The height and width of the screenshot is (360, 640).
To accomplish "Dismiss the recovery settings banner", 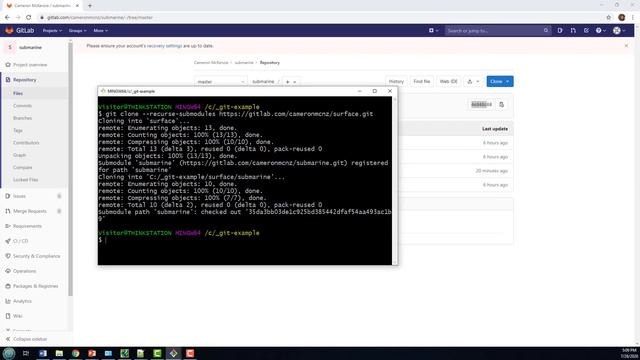I will [626, 46].
